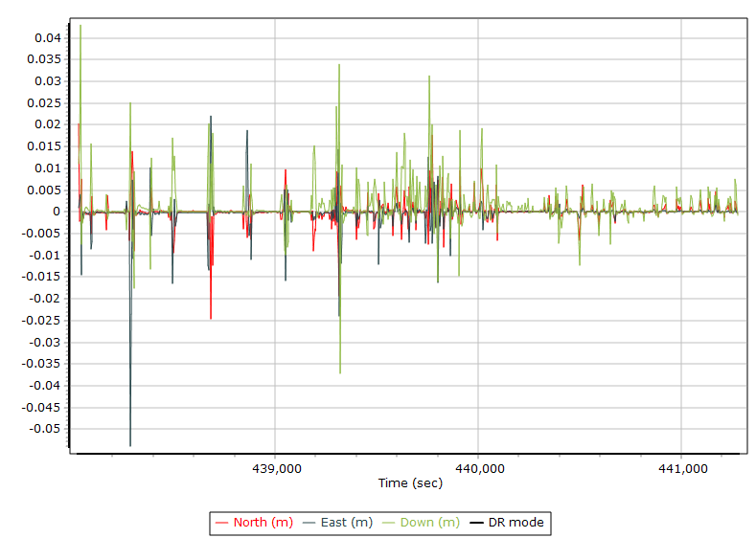Click the -0.05 y-axis tick label
The image size is (756, 538).
click(x=44, y=429)
